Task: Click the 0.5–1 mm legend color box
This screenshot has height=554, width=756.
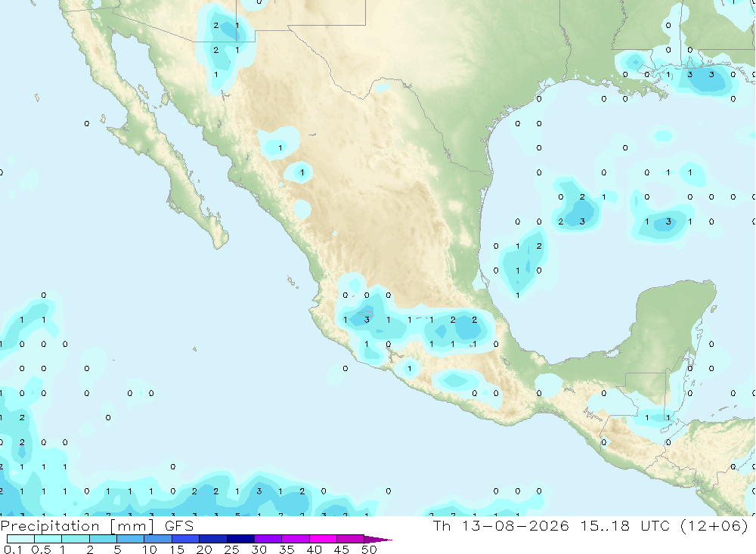Action: 48,539
